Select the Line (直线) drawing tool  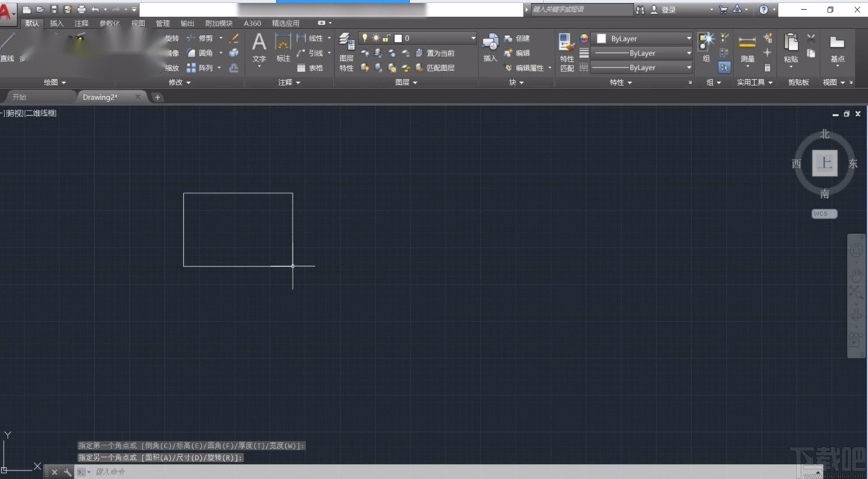(8, 48)
